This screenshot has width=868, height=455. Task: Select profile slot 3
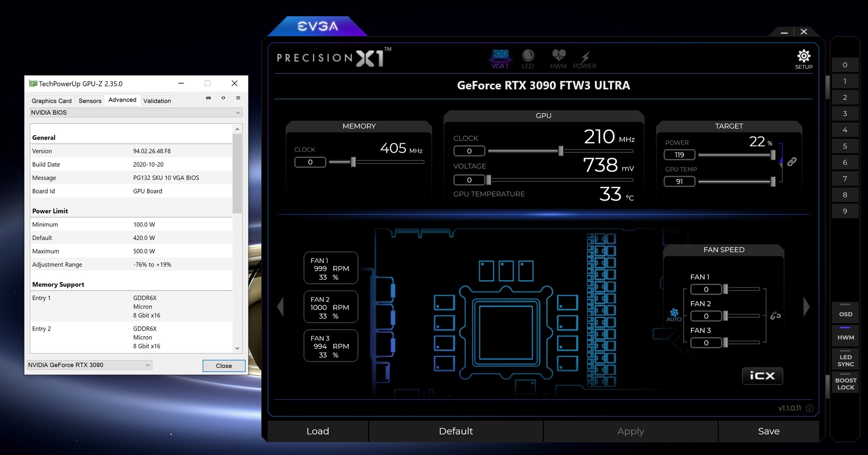[845, 114]
